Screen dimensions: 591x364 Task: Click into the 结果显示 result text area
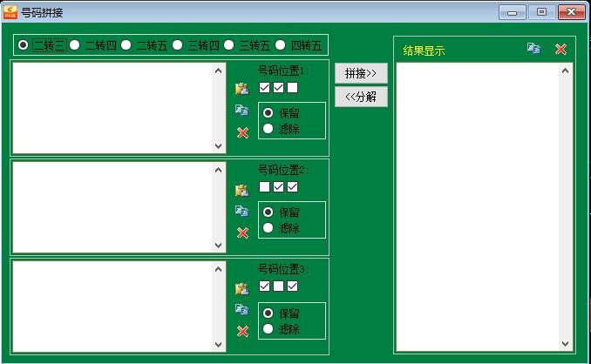coord(478,207)
